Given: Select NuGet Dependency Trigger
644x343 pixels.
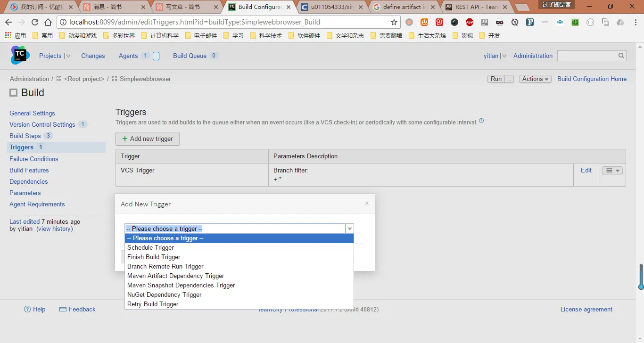Looking at the screenshot, I should coord(239,295).
